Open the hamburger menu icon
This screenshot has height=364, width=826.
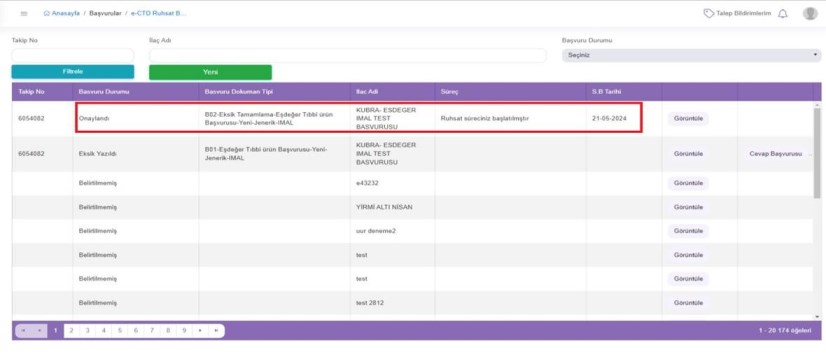point(24,14)
